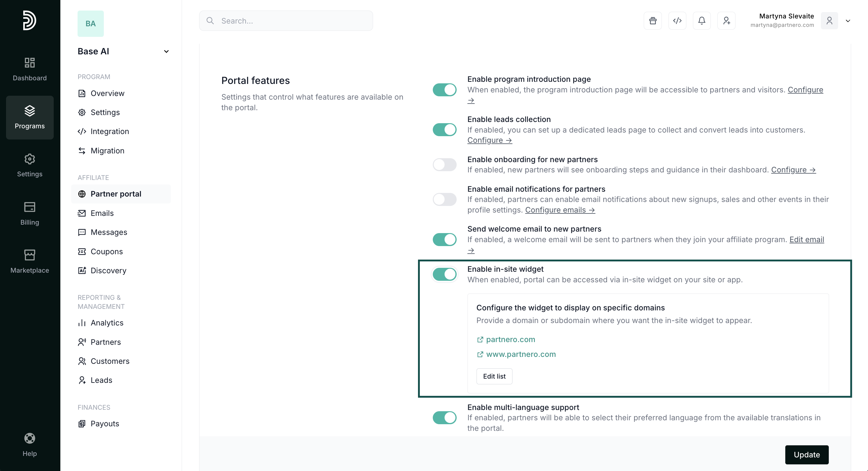Go to Dashboard in left rail

30,69
